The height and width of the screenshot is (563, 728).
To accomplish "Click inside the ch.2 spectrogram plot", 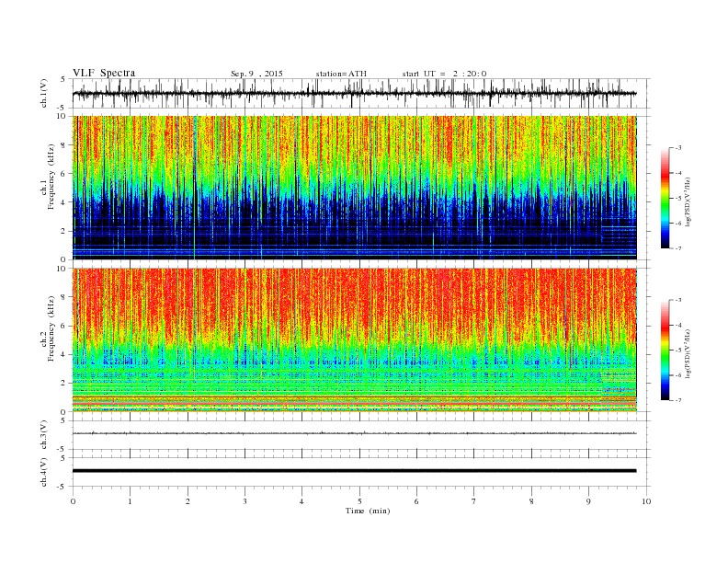I will pos(355,340).
